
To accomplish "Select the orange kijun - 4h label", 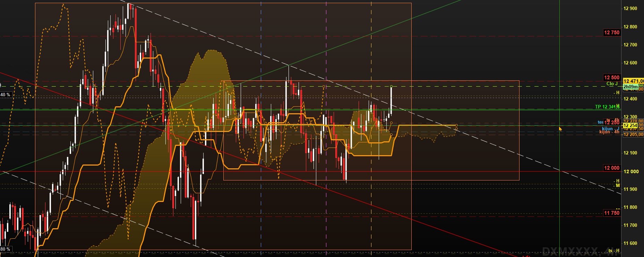I will [609, 132].
